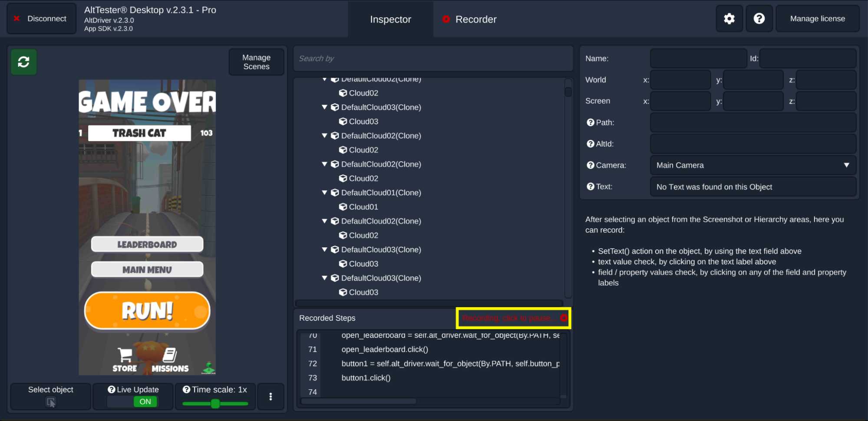The height and width of the screenshot is (421, 868).
Task: Click the AltId help icon
Action: [x=590, y=144]
